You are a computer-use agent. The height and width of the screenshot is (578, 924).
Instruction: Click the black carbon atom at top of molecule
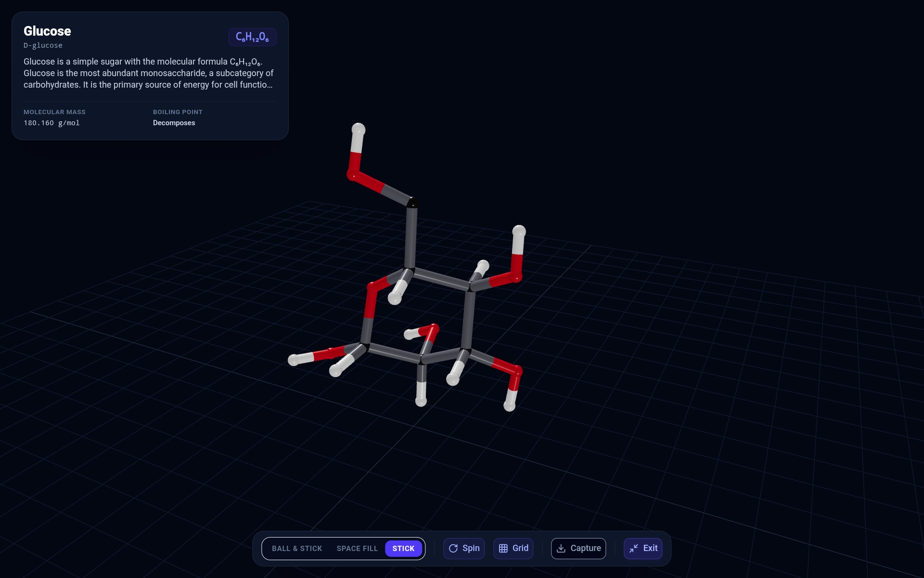coord(412,203)
